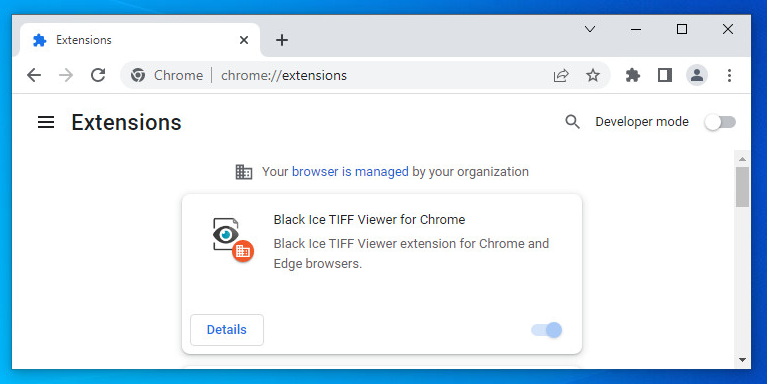767x384 pixels.
Task: Click the vertical scrollbar thumb
Action: click(743, 187)
